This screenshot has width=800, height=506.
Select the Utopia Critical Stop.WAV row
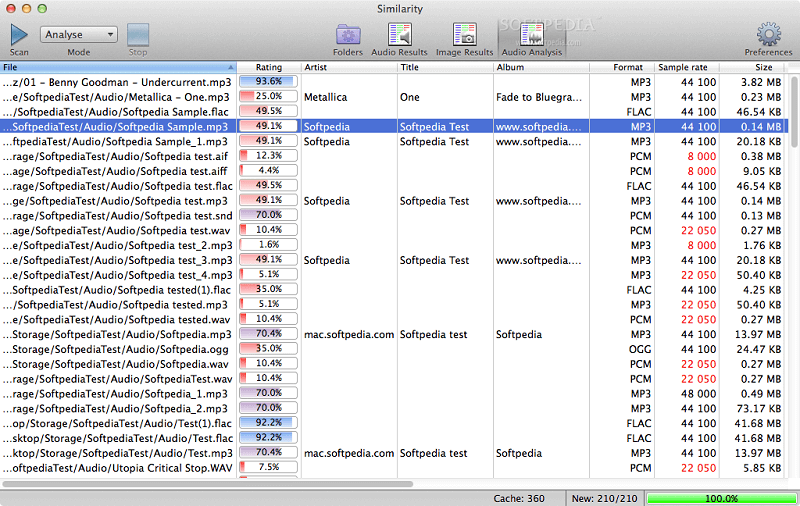point(394,468)
